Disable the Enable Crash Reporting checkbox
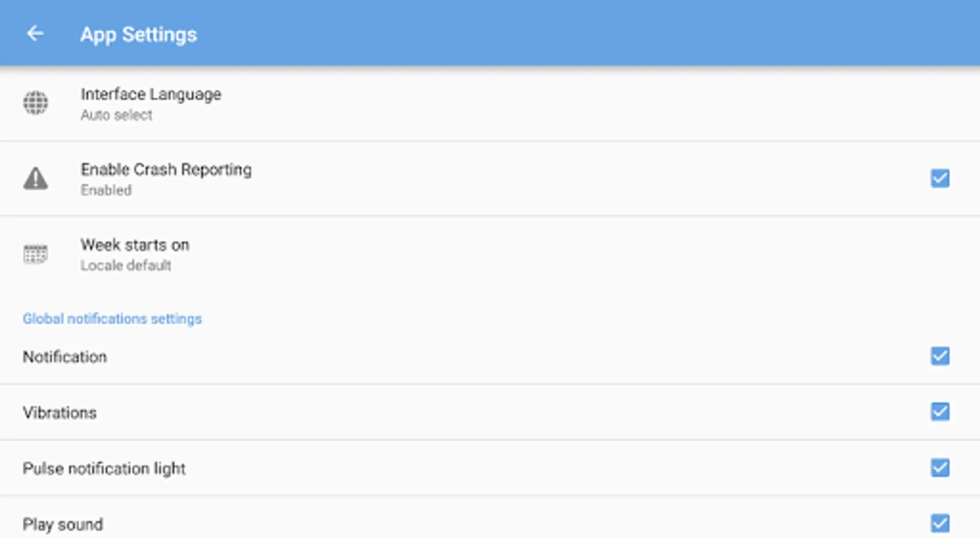This screenshot has height=538, width=980. point(940,178)
